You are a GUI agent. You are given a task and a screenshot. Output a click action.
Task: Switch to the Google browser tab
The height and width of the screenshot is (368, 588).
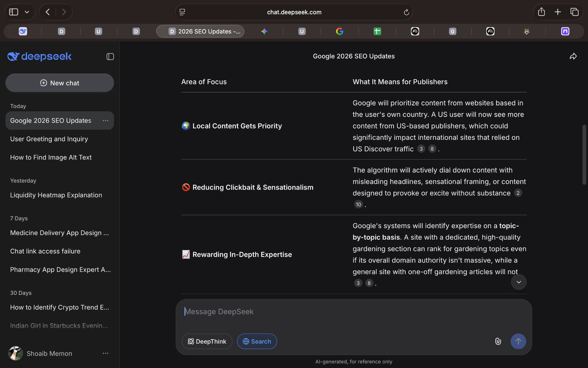coord(340,31)
